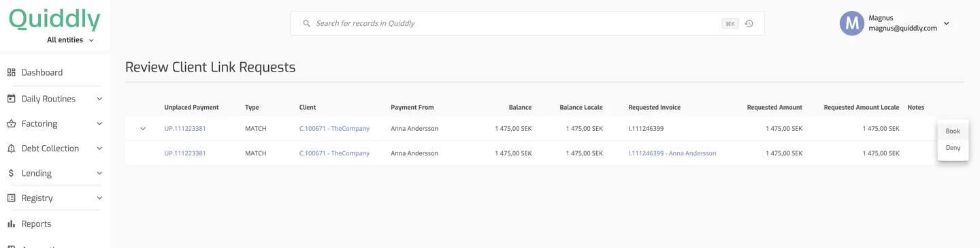The image size is (980, 248).
Task: Expand the Lending chevron
Action: (x=99, y=173)
